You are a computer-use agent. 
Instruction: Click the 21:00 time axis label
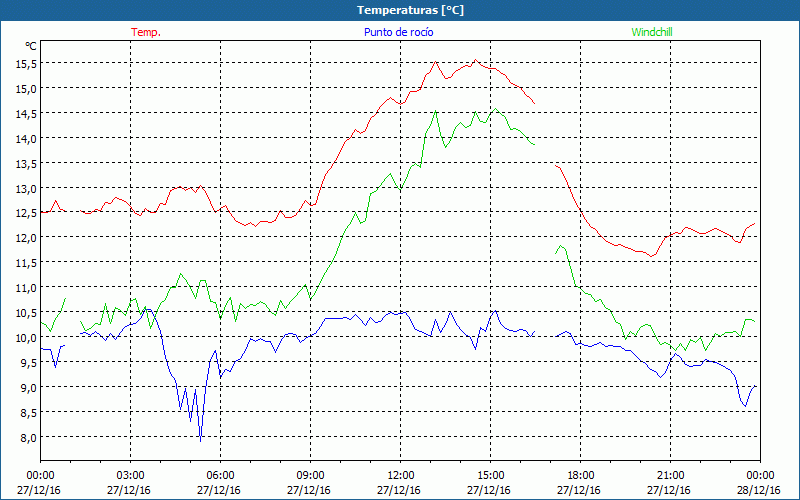click(670, 476)
